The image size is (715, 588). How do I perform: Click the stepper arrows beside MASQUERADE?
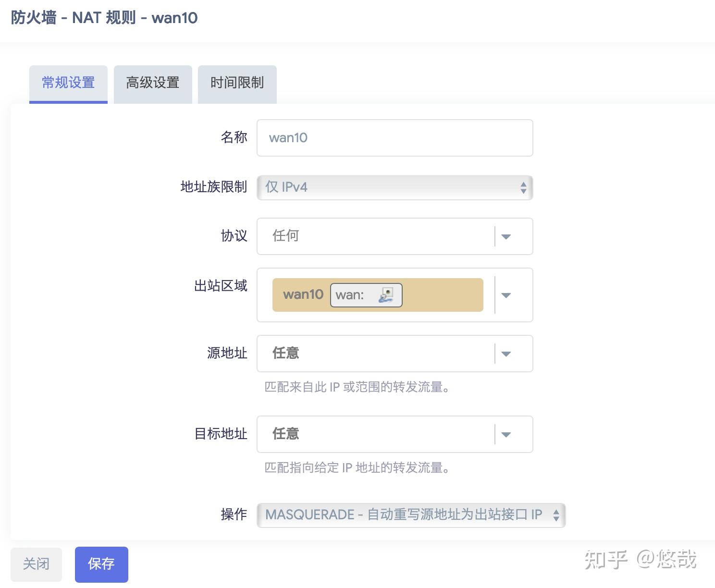[556, 514]
